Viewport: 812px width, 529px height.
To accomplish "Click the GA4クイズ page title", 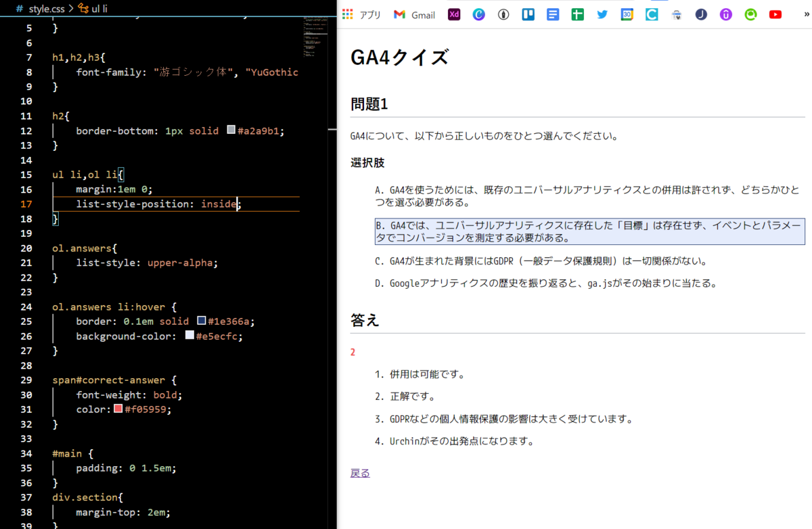I will click(x=399, y=57).
